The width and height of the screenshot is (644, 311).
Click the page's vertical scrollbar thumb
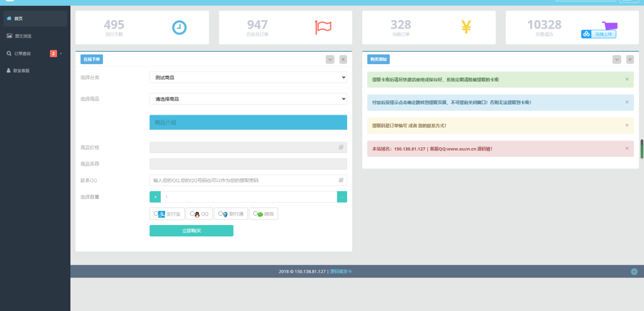641,149
